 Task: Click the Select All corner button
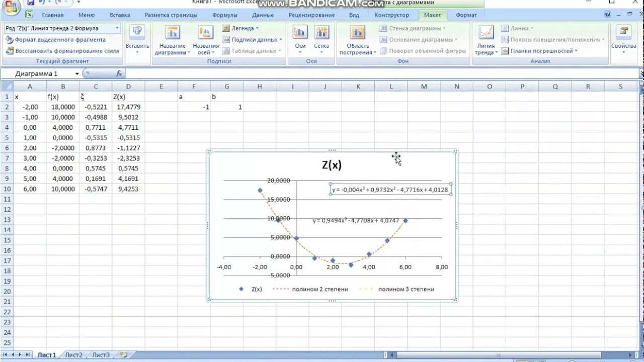pyautogui.click(x=7, y=86)
